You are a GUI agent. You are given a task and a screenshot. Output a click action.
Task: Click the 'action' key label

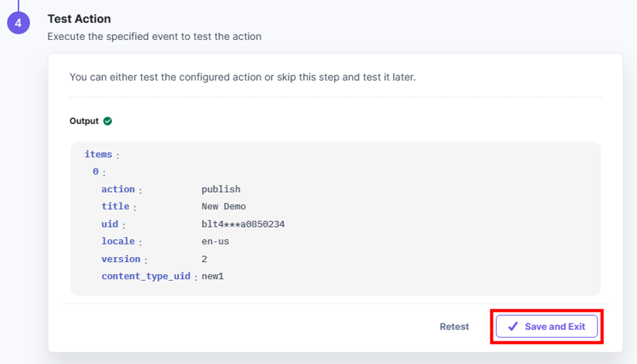[x=118, y=189]
